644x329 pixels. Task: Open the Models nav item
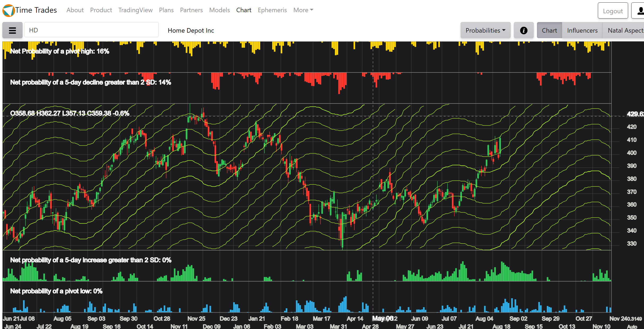pyautogui.click(x=219, y=10)
